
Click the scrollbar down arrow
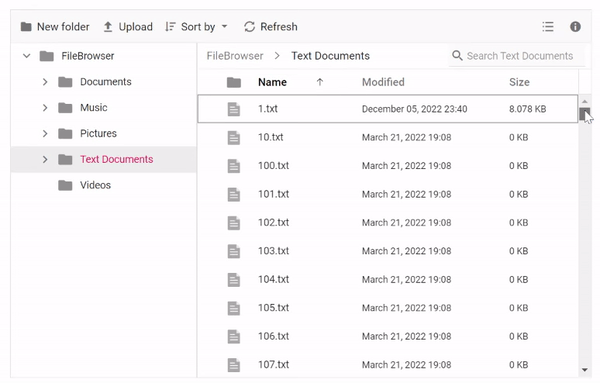tap(584, 370)
